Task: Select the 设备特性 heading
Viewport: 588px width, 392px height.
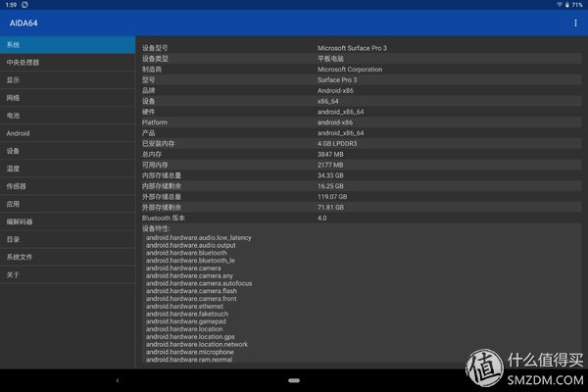Action: point(156,228)
